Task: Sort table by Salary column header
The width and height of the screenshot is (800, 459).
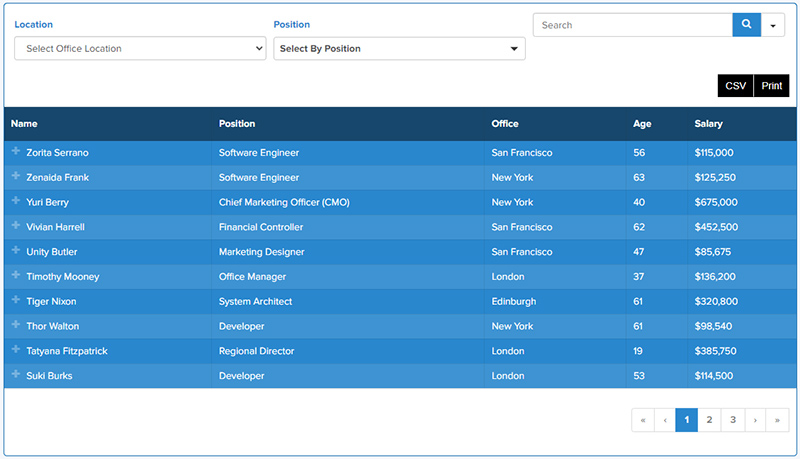Action: click(708, 124)
